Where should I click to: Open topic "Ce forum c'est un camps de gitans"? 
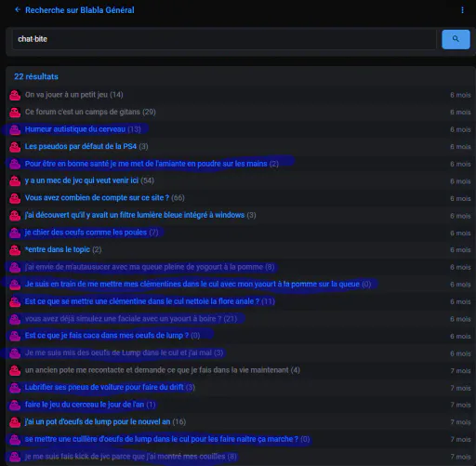tap(83, 112)
